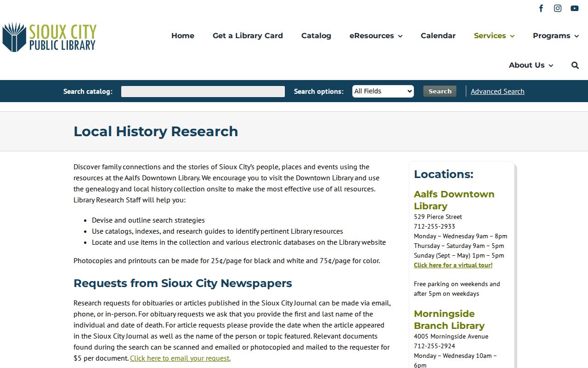Viewport: 588px width, 368px height.
Task: Click the 712-255-2924 phone number
Action: (x=435, y=346)
